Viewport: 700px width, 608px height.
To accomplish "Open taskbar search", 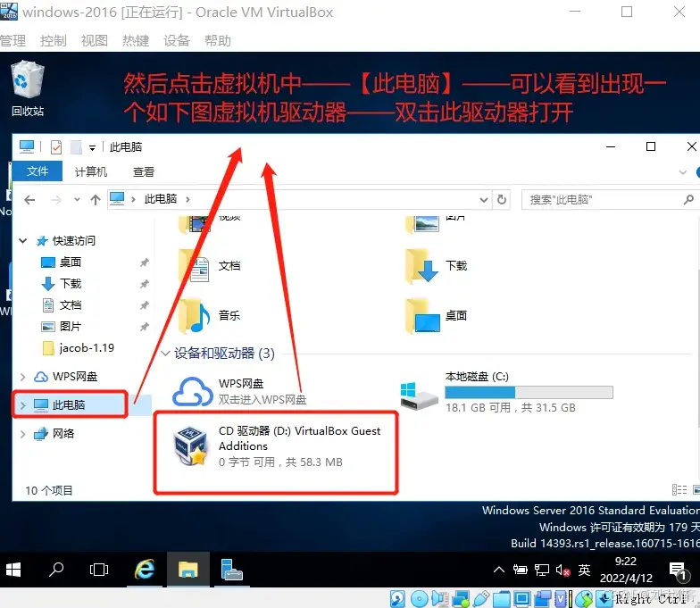I will [56, 570].
